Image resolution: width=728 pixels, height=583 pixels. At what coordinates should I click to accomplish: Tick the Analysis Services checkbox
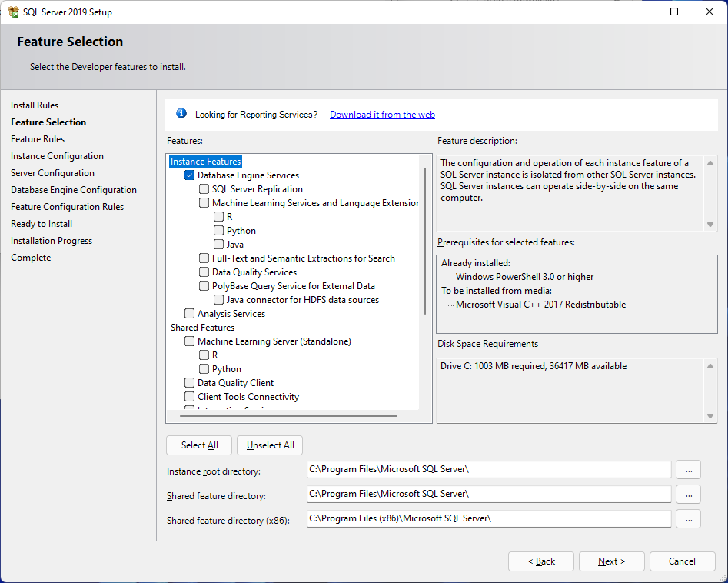(189, 314)
